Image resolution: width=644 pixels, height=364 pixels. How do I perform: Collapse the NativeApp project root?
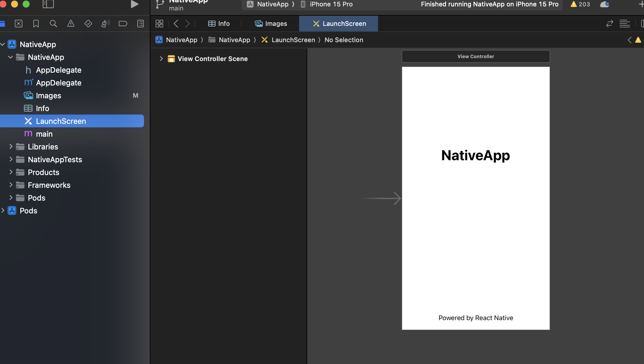3,44
